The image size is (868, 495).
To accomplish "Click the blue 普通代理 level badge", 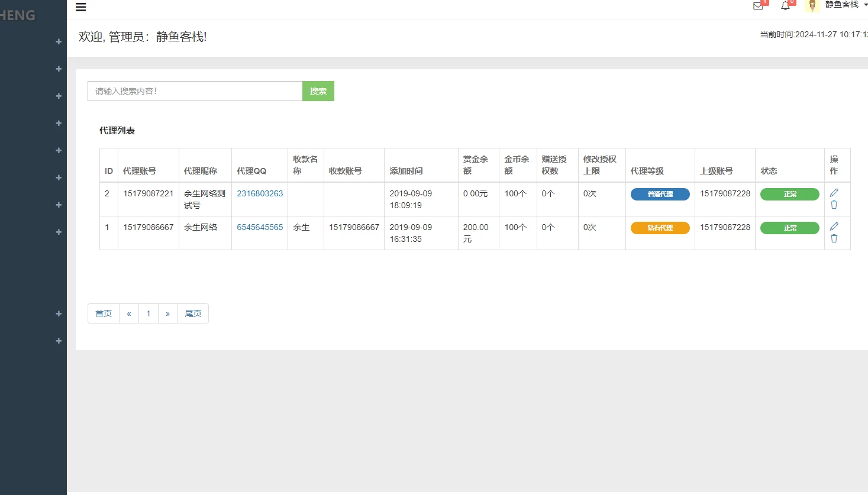I will 660,194.
